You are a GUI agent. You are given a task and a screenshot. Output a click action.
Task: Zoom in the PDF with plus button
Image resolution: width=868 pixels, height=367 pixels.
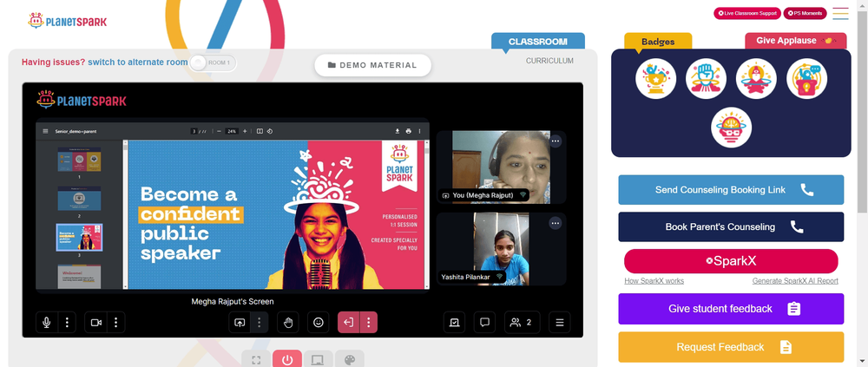point(245,131)
